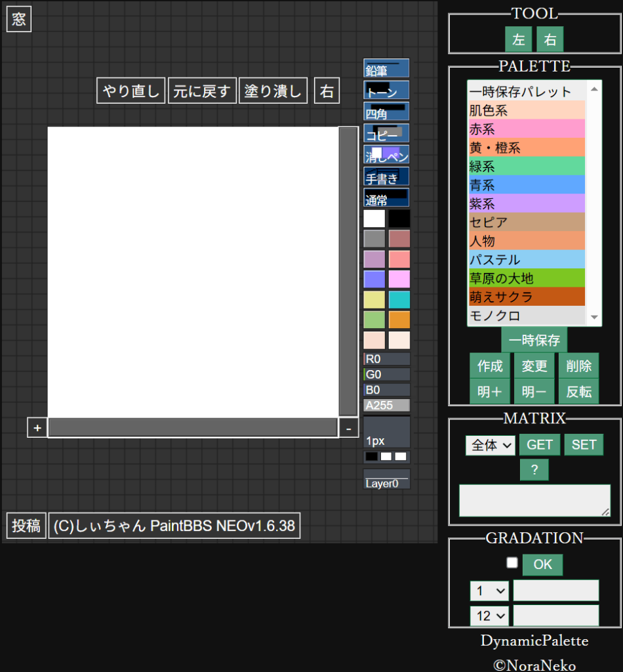Pick the cyan color swatch
The image size is (623, 672).
click(399, 300)
